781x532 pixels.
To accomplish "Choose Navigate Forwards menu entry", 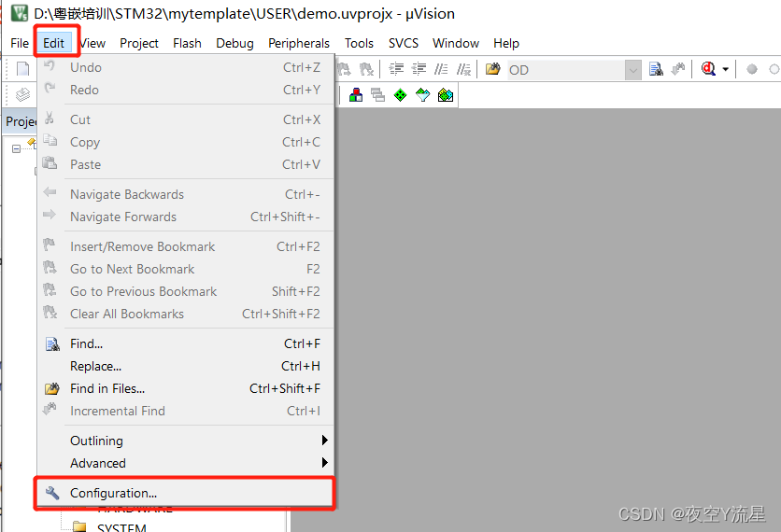I will pyautogui.click(x=185, y=217).
